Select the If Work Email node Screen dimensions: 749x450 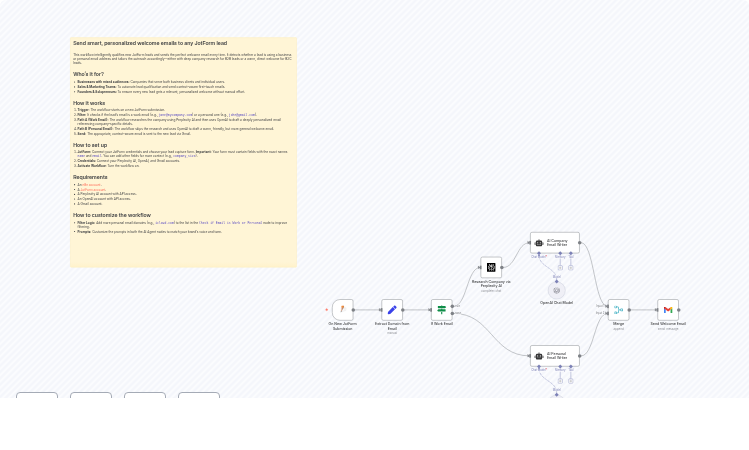pos(441,310)
